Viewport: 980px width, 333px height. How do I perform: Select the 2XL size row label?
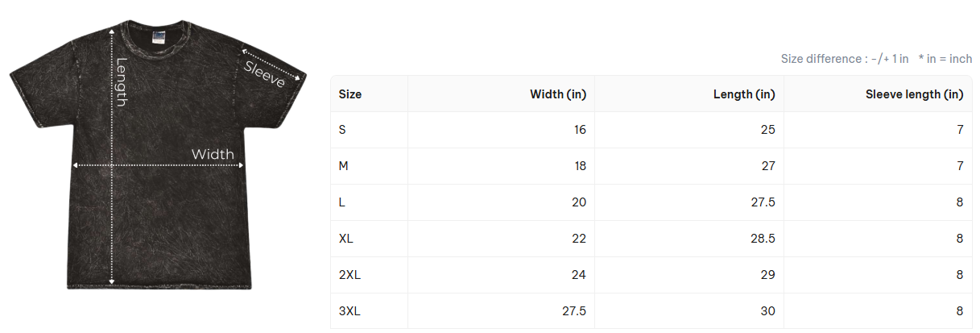[349, 275]
